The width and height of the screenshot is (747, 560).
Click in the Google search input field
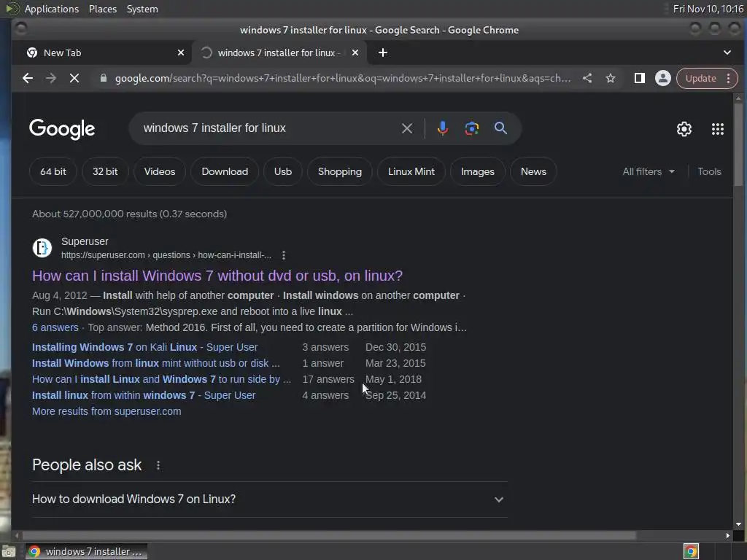click(269, 128)
